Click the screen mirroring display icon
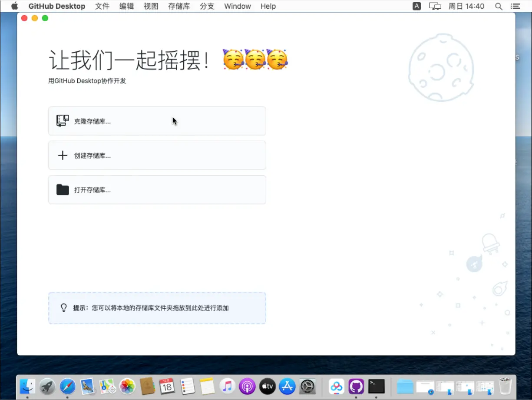 [x=435, y=6]
